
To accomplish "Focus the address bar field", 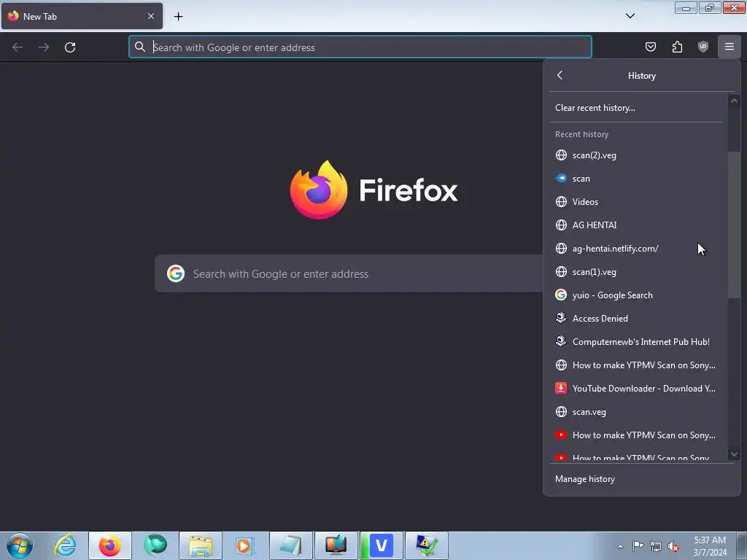I will (360, 47).
